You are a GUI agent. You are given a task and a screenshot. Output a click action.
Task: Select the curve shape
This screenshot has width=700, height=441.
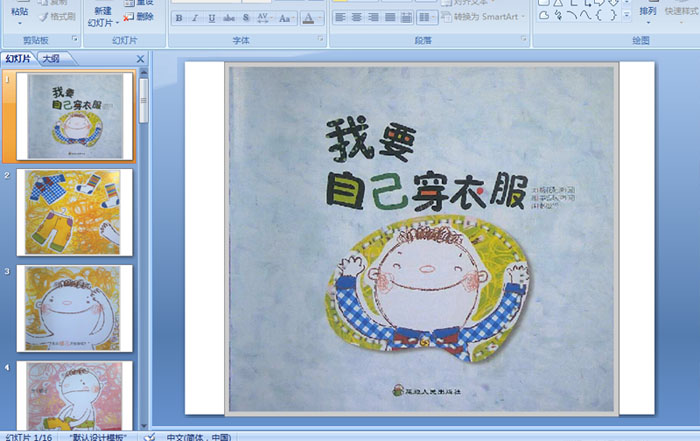click(585, 15)
